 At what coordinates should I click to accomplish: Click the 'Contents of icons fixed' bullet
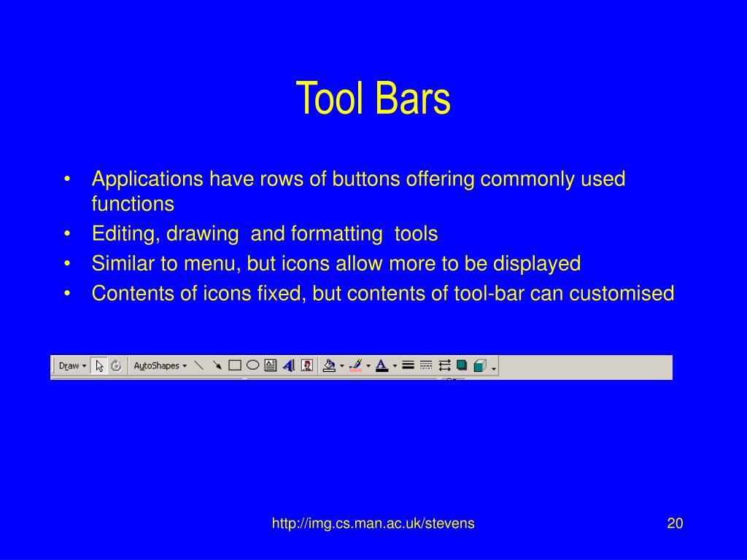382,293
